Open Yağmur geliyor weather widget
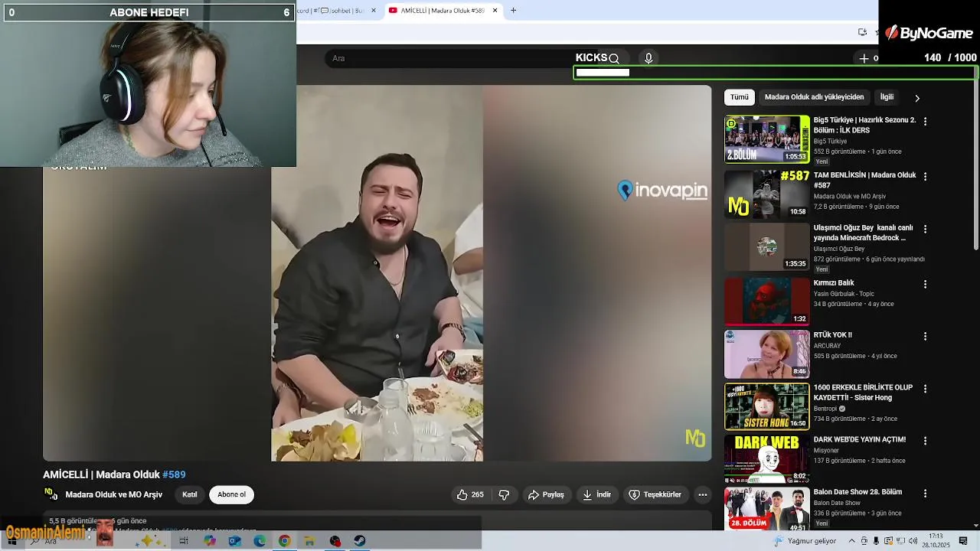 coord(804,541)
